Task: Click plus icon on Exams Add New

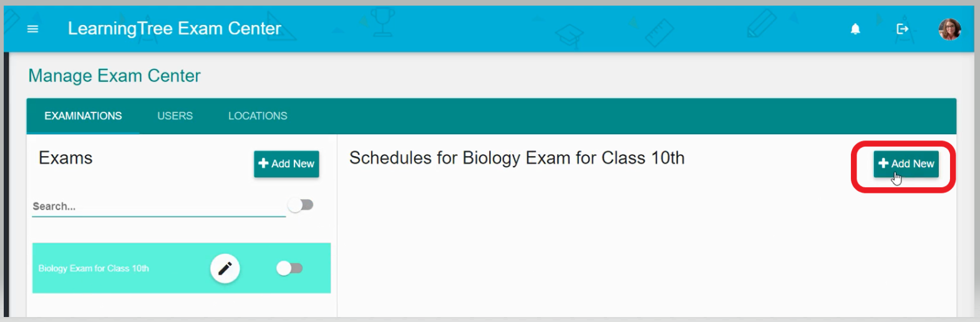Action: pos(263,163)
